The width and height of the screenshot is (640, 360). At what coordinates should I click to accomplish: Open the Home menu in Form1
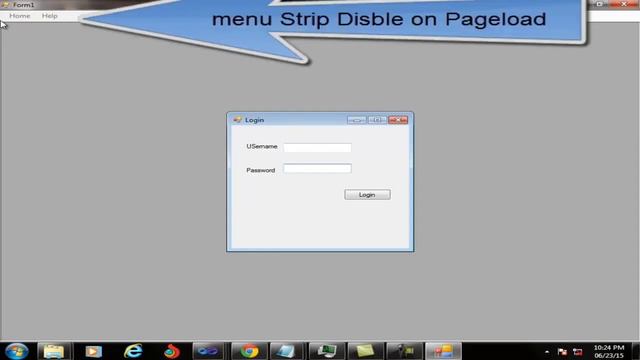(x=20, y=16)
